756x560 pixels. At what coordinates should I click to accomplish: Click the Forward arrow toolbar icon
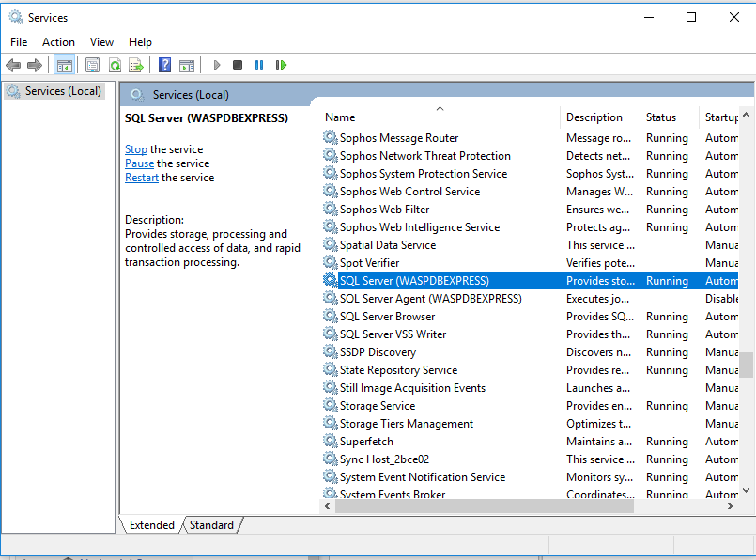[x=35, y=65]
